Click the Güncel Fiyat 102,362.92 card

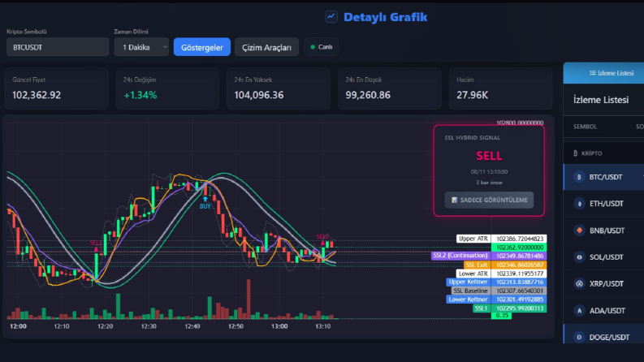pyautogui.click(x=56, y=88)
